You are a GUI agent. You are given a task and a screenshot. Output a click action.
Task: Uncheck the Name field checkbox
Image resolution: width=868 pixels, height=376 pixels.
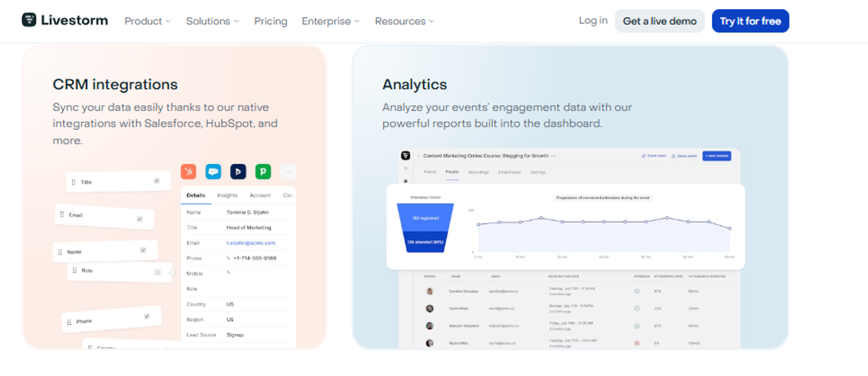143,250
